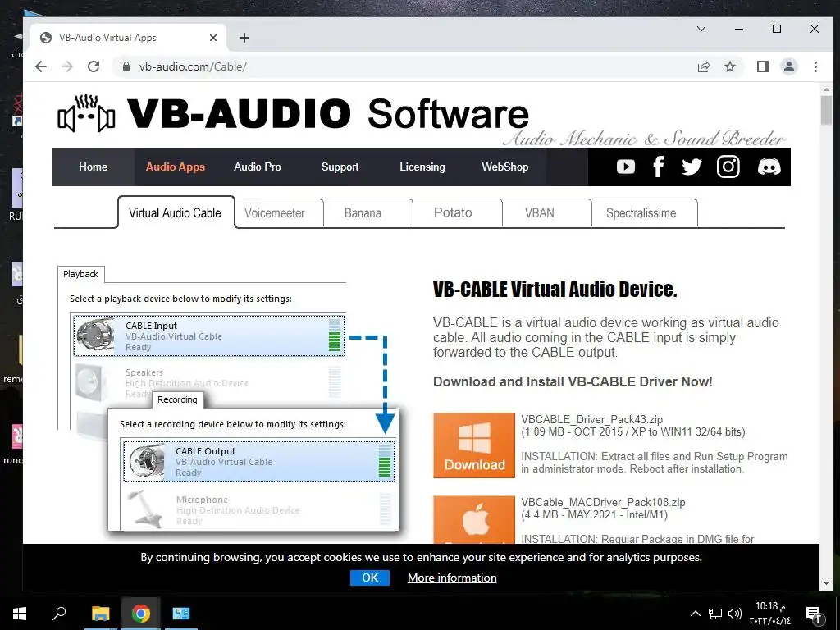This screenshot has height=630, width=840.
Task: Open VB-Audio Instagram icon
Action: coord(728,167)
